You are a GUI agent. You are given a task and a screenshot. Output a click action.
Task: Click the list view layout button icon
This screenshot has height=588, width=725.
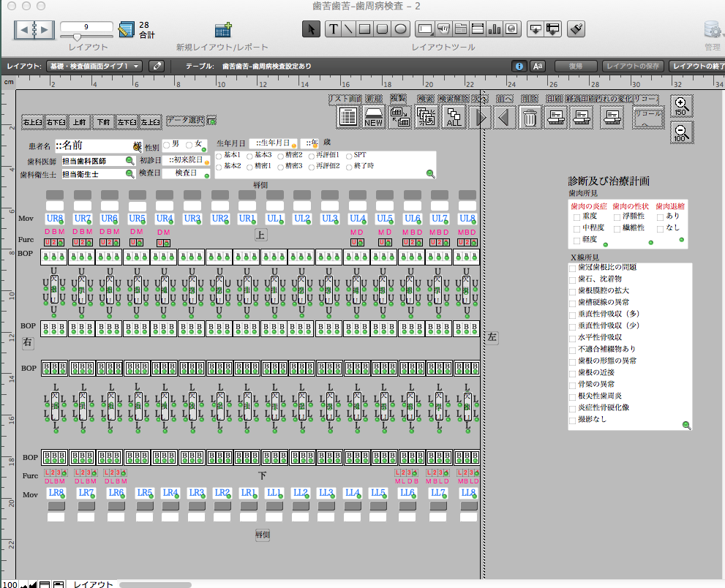348,116
